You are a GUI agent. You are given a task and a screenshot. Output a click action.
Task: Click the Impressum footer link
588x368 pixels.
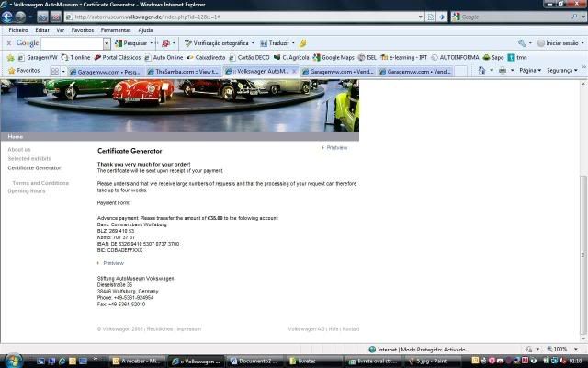click(x=189, y=329)
